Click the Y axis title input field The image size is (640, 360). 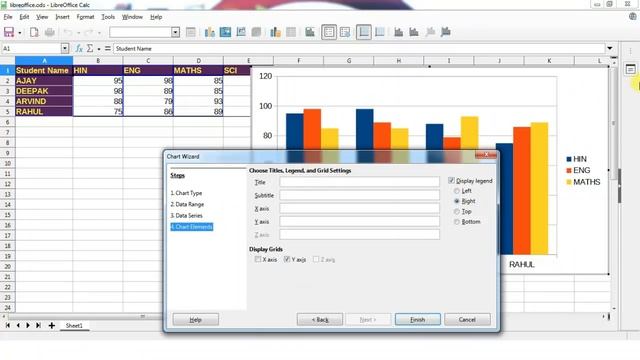(360, 221)
